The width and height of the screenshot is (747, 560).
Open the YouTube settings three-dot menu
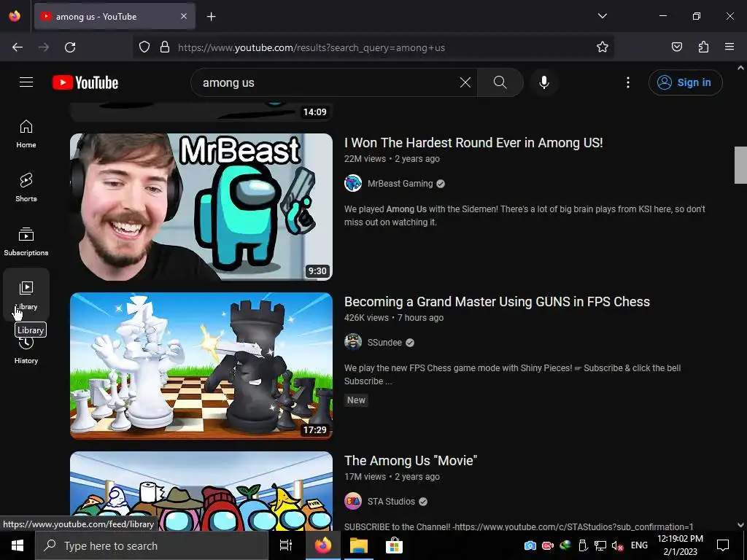(x=628, y=82)
